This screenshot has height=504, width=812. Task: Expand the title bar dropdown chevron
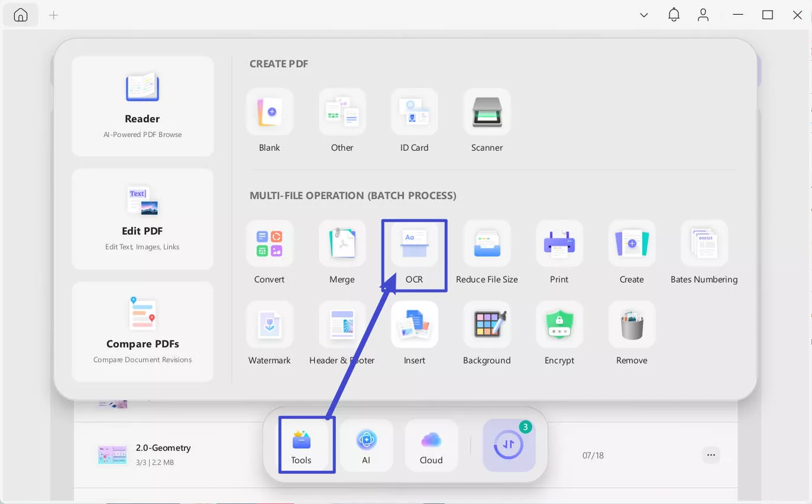pos(644,15)
